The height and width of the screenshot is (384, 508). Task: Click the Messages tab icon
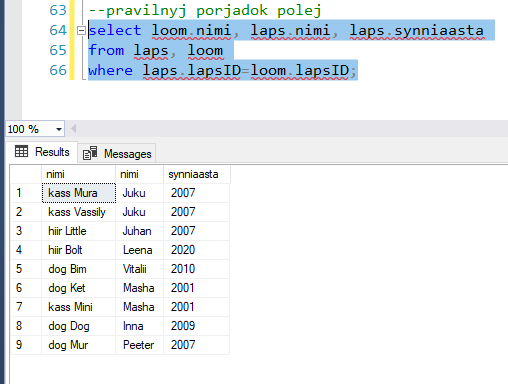point(90,153)
